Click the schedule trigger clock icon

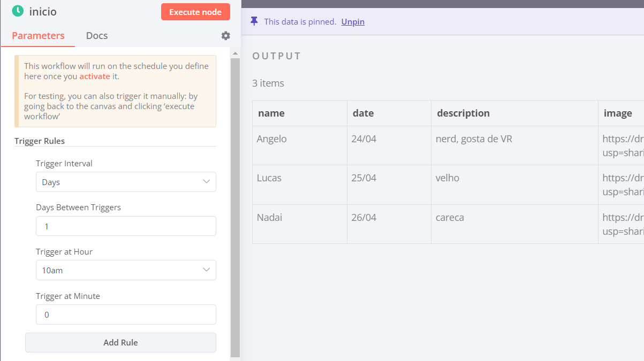pos(18,11)
